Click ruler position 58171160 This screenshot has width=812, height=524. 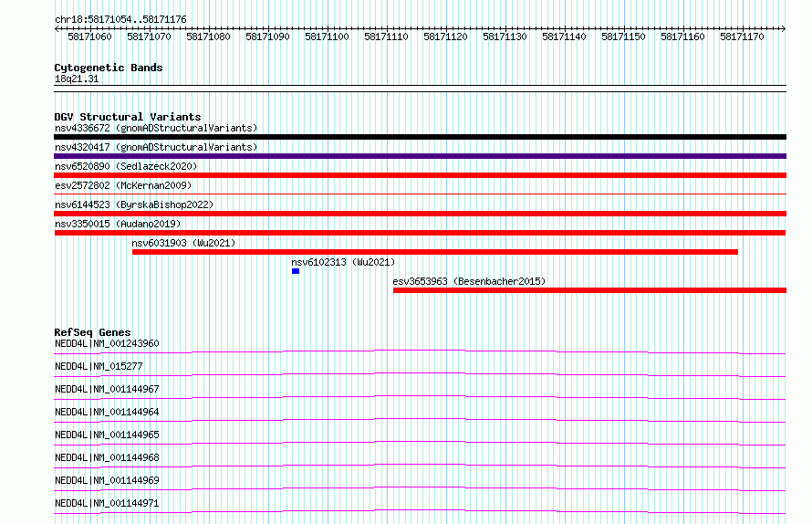point(682,37)
